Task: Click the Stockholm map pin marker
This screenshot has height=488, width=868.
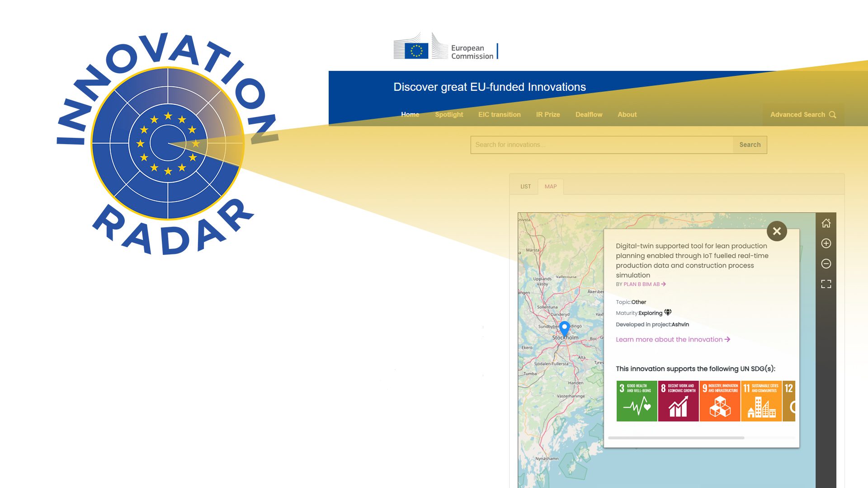Action: point(564,328)
